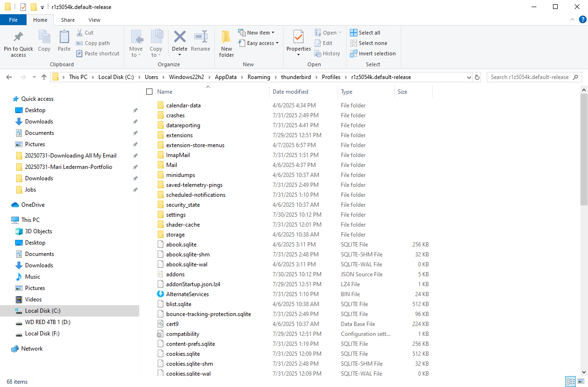Open the address bar history dropdown
Screen dimensions: 588x387
coord(469,77)
